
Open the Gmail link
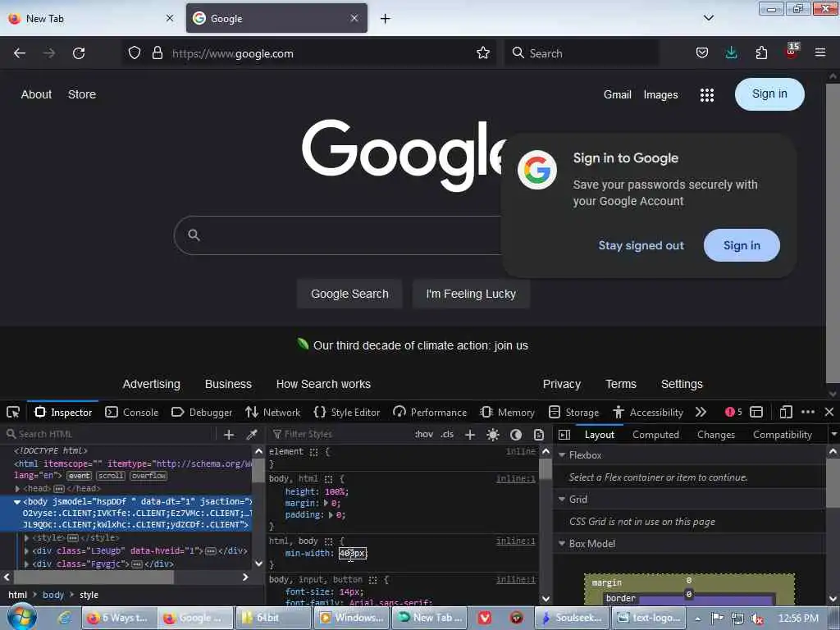coord(617,95)
